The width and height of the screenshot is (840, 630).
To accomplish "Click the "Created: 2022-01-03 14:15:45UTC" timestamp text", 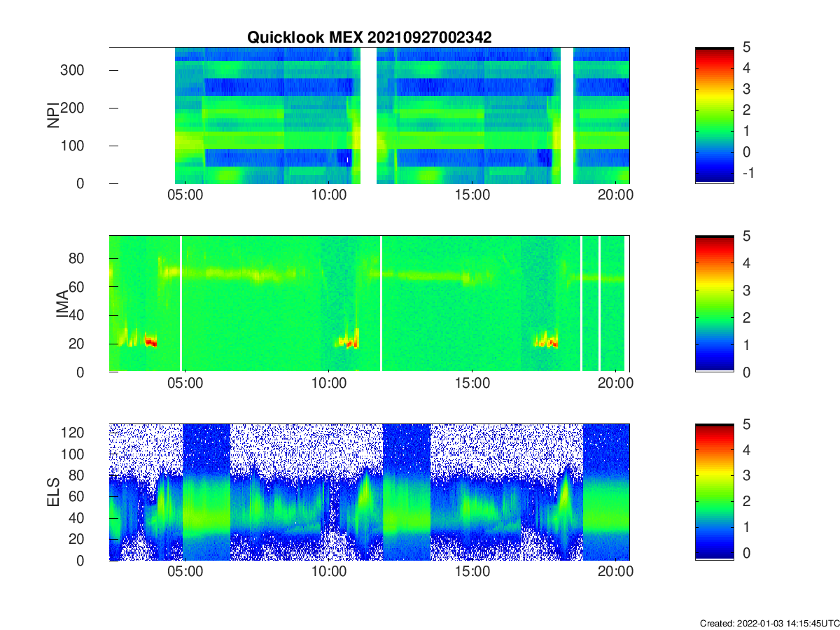I will click(x=769, y=623).
